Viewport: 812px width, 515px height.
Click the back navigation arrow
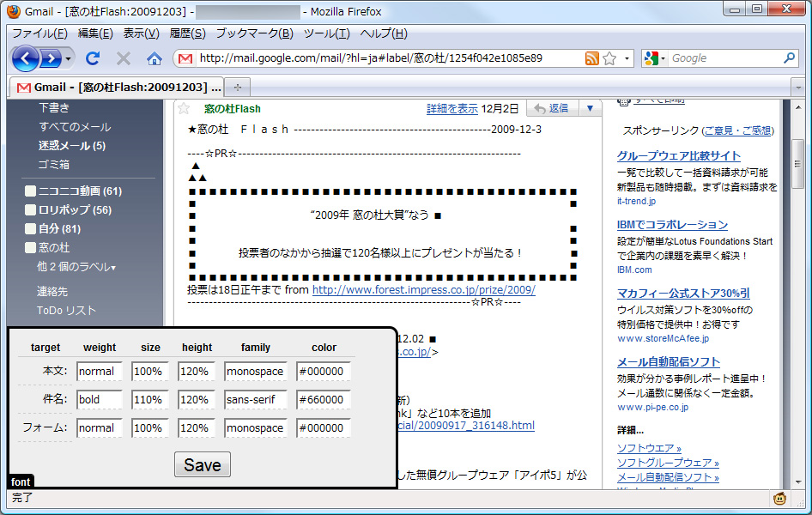click(27, 59)
